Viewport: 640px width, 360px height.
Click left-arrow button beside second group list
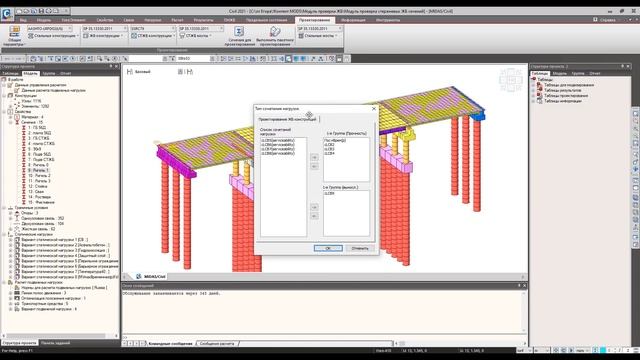tap(314, 216)
